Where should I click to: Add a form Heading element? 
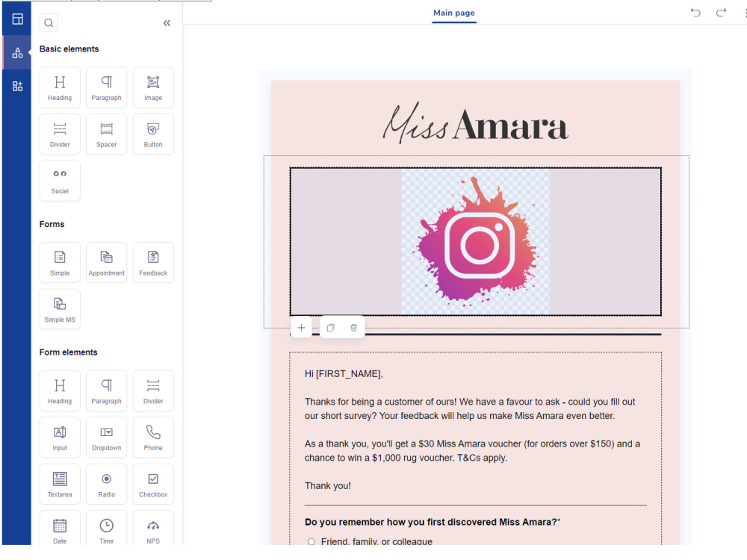point(60,391)
